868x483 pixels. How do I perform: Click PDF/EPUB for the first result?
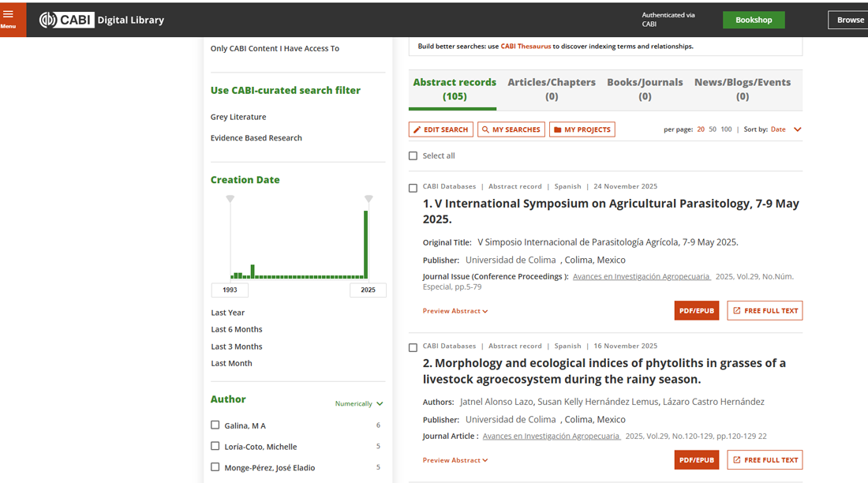[696, 311]
